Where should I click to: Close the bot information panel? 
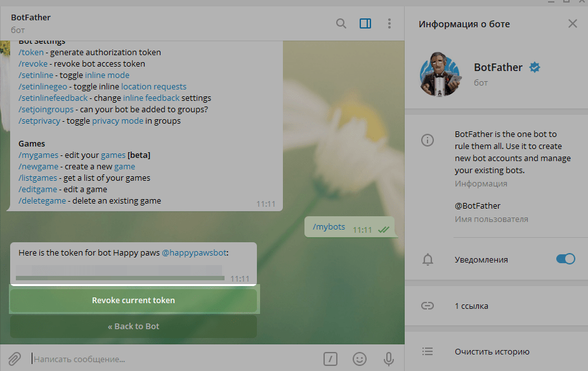coord(572,24)
